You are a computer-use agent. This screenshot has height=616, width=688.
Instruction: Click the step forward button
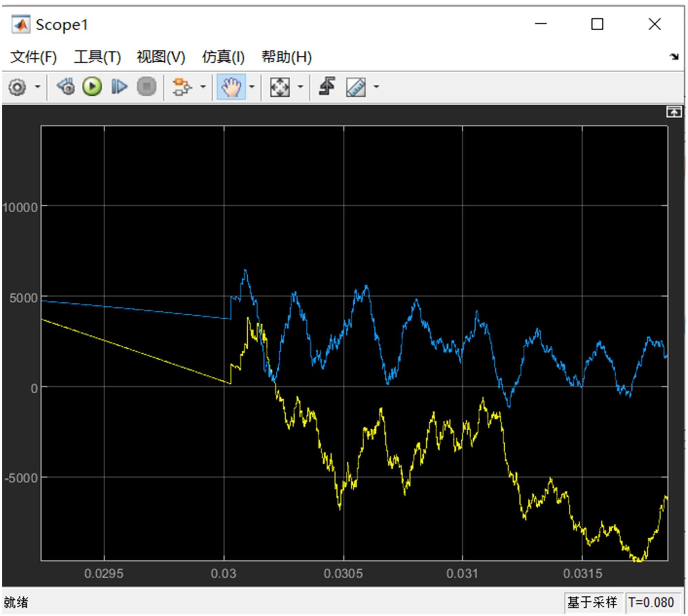[119, 86]
